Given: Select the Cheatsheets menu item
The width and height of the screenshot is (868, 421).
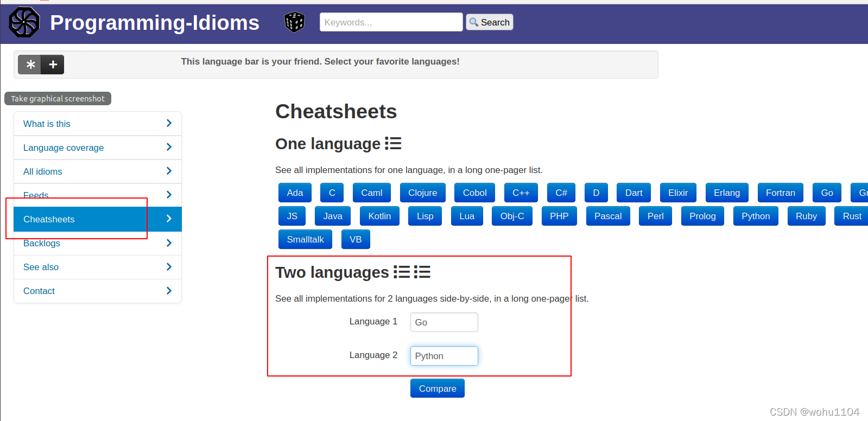Looking at the screenshot, I should [98, 219].
